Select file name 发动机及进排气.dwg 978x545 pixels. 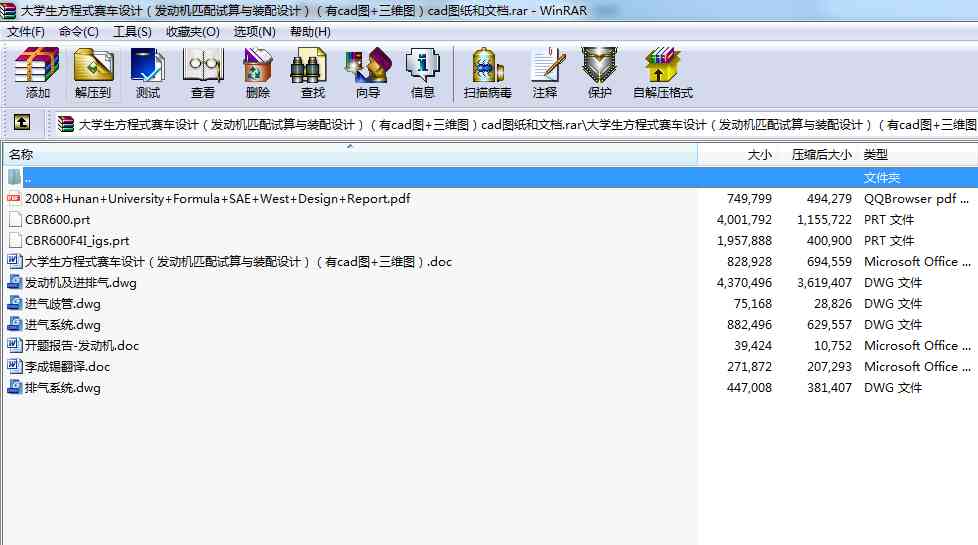pos(80,282)
